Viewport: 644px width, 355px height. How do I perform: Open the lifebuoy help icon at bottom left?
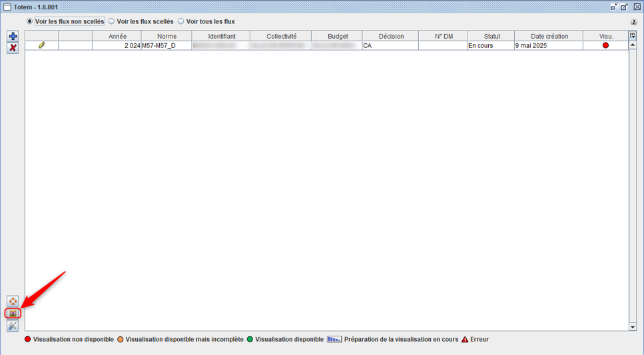pos(13,302)
